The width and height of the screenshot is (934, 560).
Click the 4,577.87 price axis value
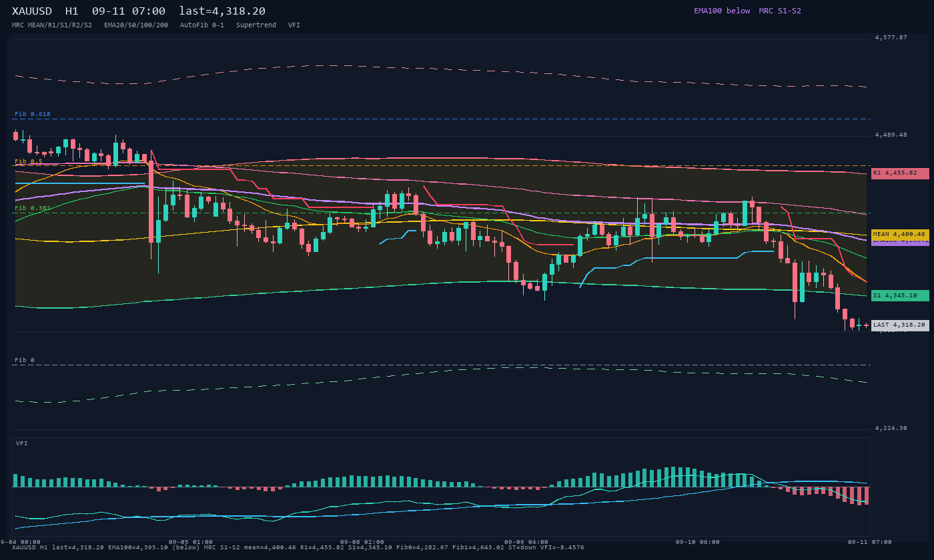[891, 37]
